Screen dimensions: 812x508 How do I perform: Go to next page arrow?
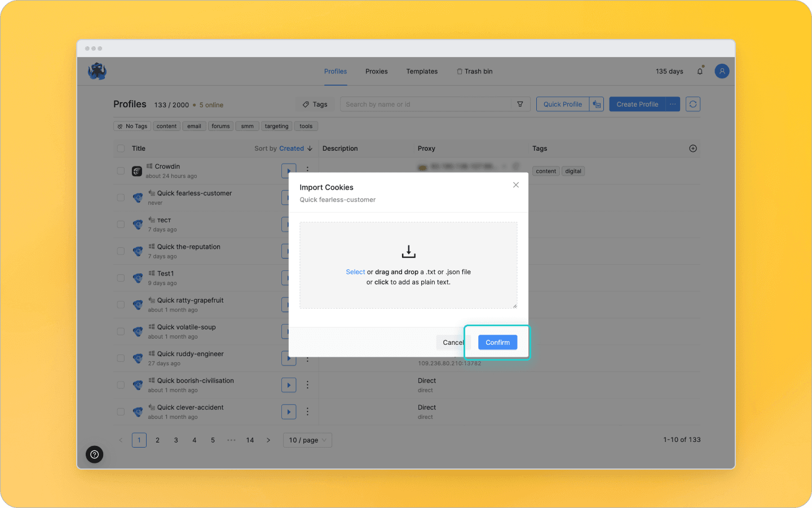(x=268, y=440)
